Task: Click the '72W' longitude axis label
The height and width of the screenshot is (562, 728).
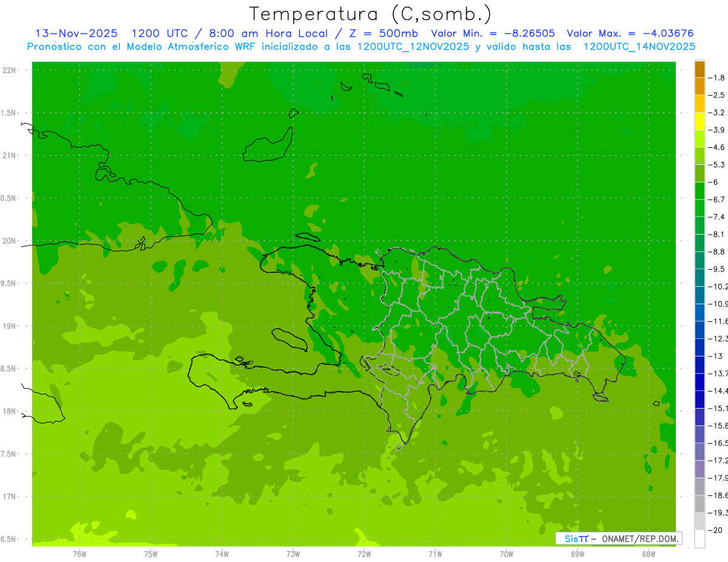Action: pyautogui.click(x=364, y=554)
